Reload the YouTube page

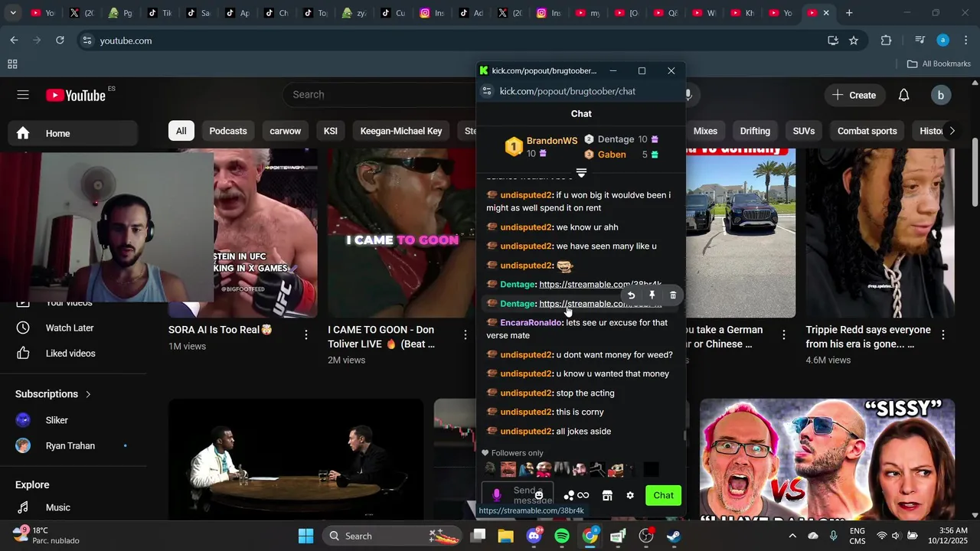(60, 41)
